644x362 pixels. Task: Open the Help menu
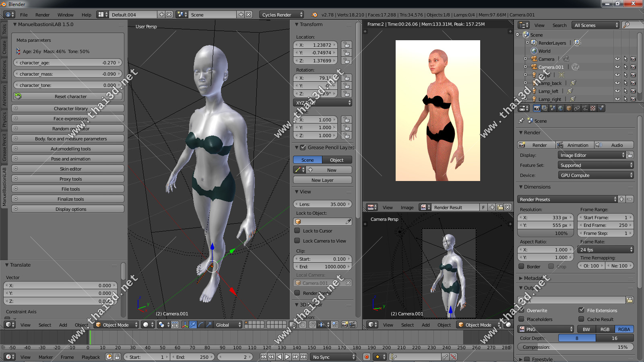coord(86,15)
